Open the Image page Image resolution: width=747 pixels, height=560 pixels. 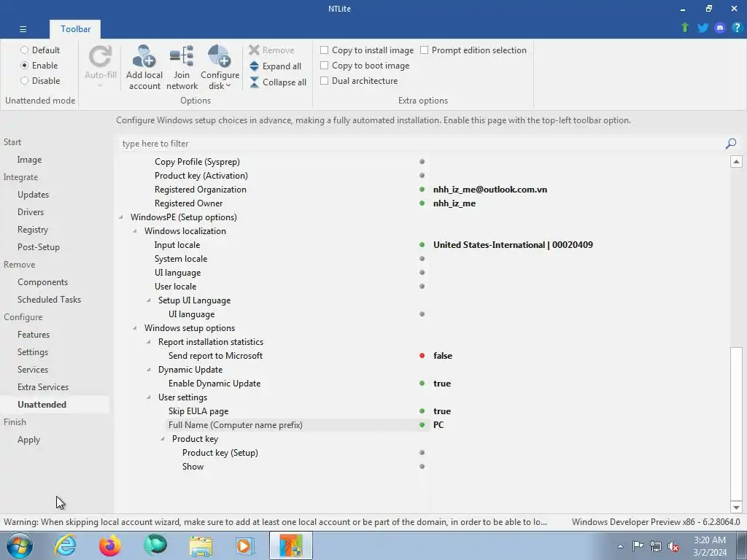click(x=29, y=160)
